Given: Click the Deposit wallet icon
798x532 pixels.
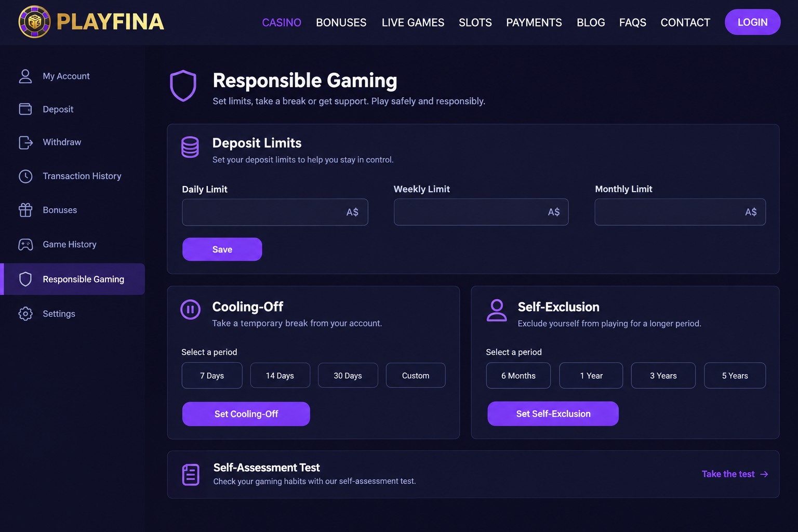Looking at the screenshot, I should coord(25,109).
